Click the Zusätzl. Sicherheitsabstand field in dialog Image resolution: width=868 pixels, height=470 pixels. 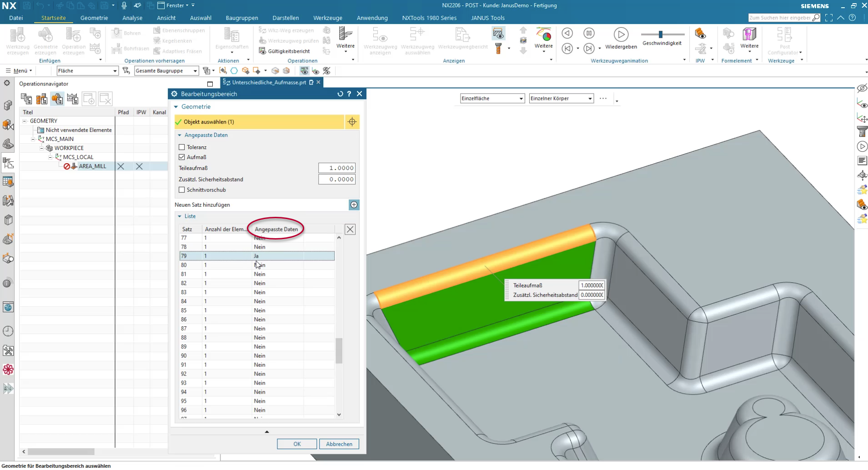336,180
